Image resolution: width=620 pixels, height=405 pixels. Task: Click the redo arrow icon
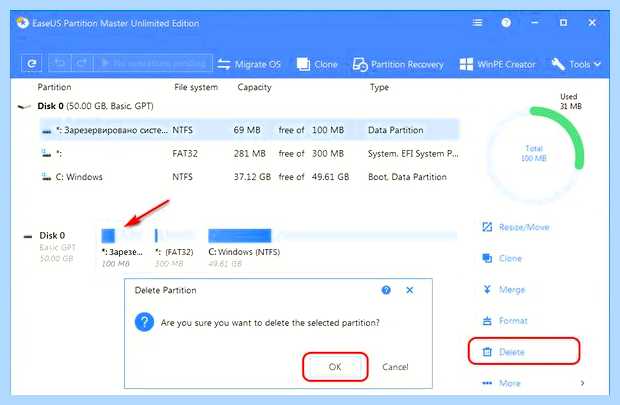[x=81, y=63]
